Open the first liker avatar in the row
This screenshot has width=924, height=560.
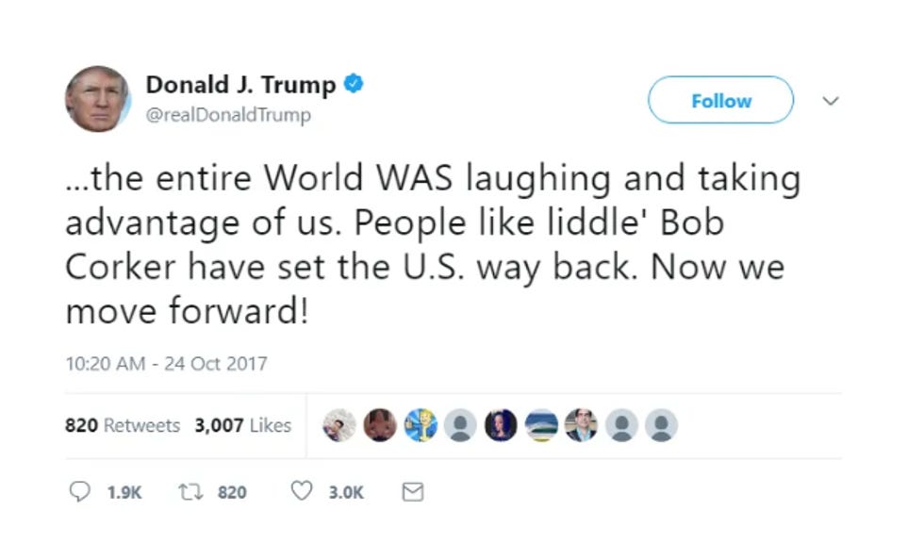tap(339, 425)
